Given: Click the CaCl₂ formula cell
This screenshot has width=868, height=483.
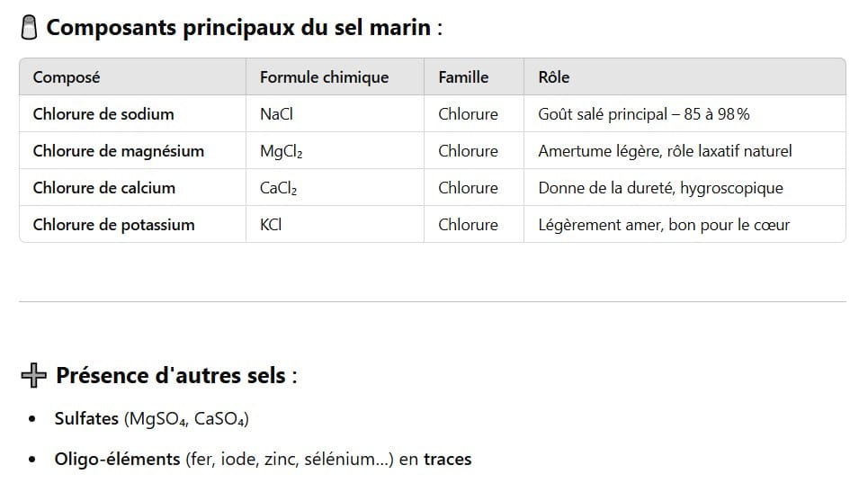Looking at the screenshot, I should tap(278, 188).
